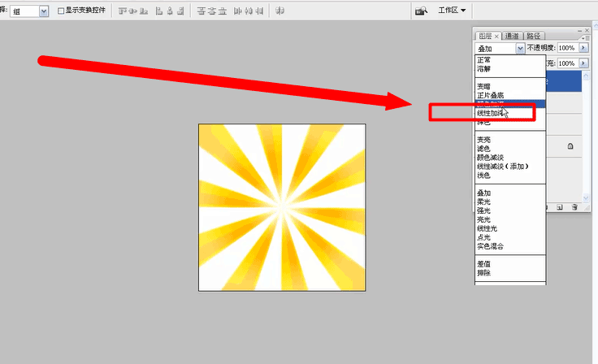Choose 颜色减淡 blend mode
Image resolution: width=598 pixels, height=364 pixels.
pos(510,158)
